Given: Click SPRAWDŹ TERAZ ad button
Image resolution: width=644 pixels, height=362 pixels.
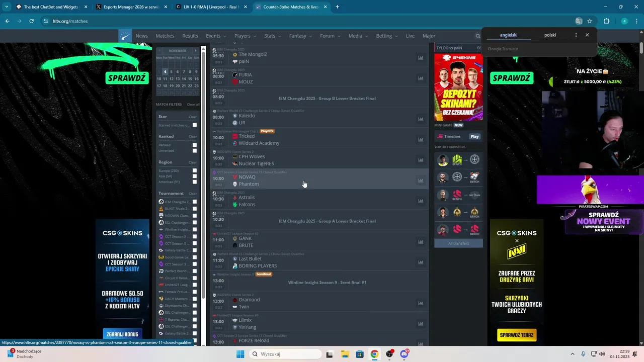Looking at the screenshot, I should [517, 335].
